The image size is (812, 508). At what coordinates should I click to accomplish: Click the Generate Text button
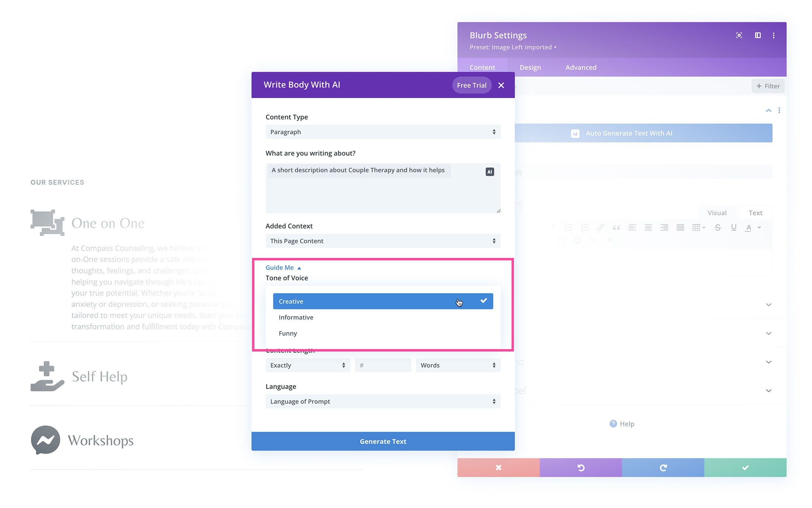[x=383, y=441]
